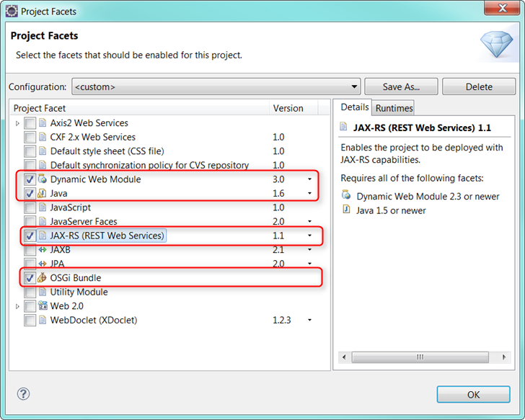This screenshot has height=420, width=525.
Task: Select the Details tab
Action: tap(354, 107)
